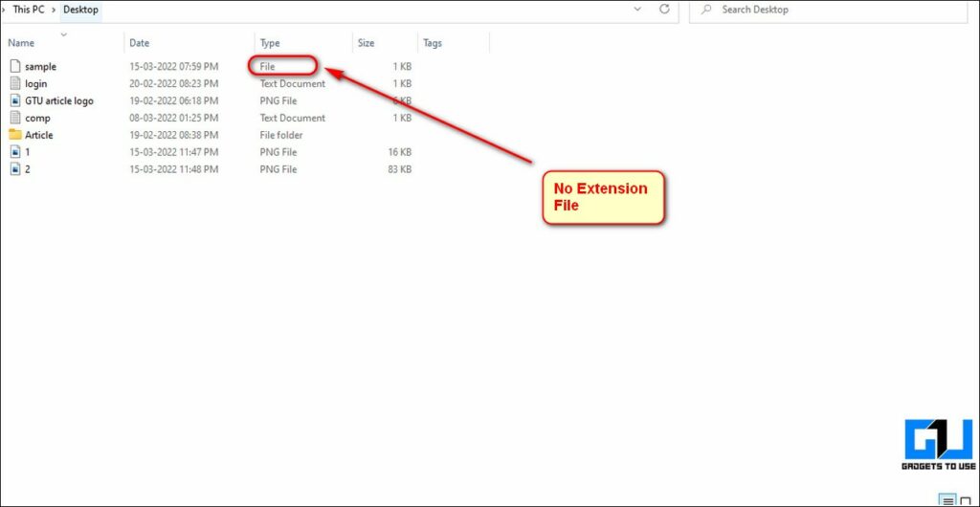This screenshot has height=507, width=980.
Task: Sort files by the Date column
Action: coord(140,43)
